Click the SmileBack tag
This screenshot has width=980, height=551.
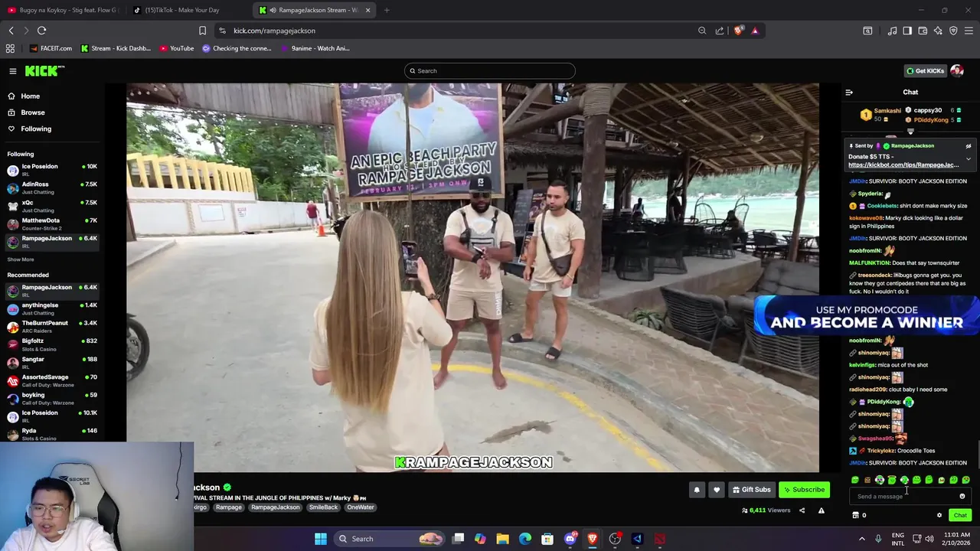[323, 507]
